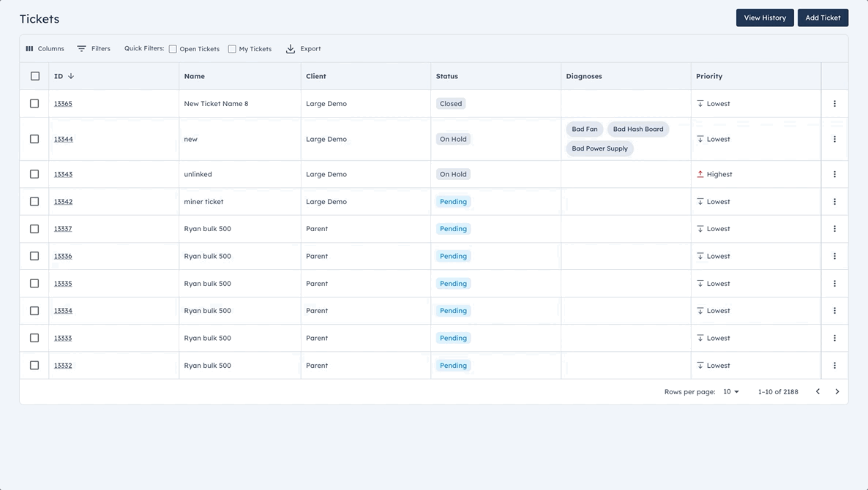Image resolution: width=868 pixels, height=490 pixels.
Task: Select the checkbox for ticket 13342
Action: [34, 201]
